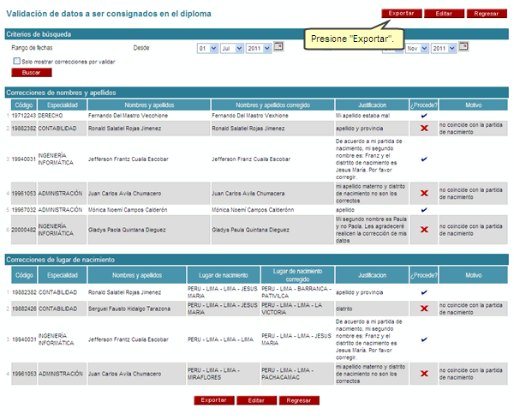Select code 19712243 in names table
This screenshot has height=420, width=514.
pos(24,116)
